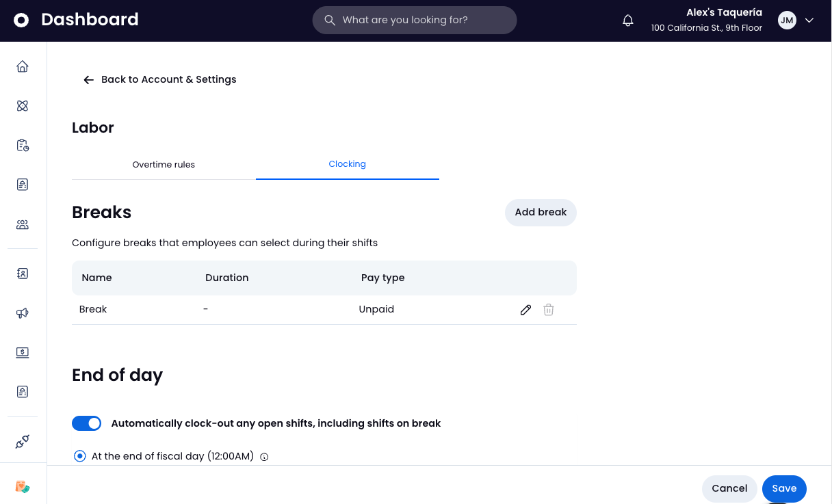Delete the Break row with trash icon

pos(548,310)
